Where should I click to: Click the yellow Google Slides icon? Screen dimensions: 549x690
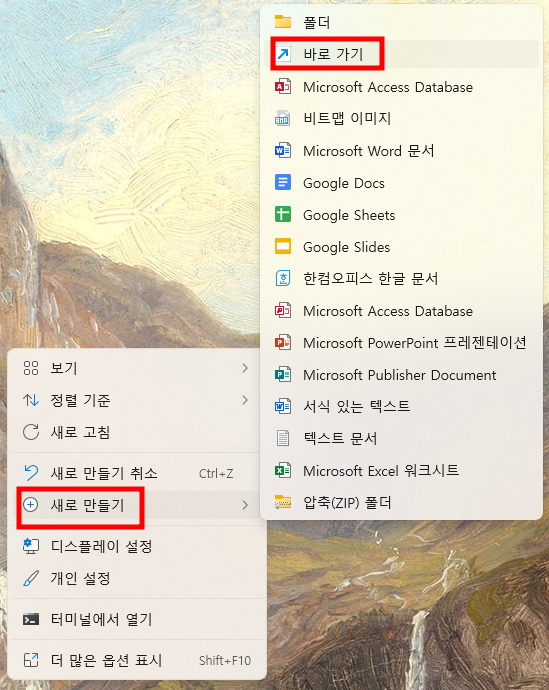click(x=282, y=246)
